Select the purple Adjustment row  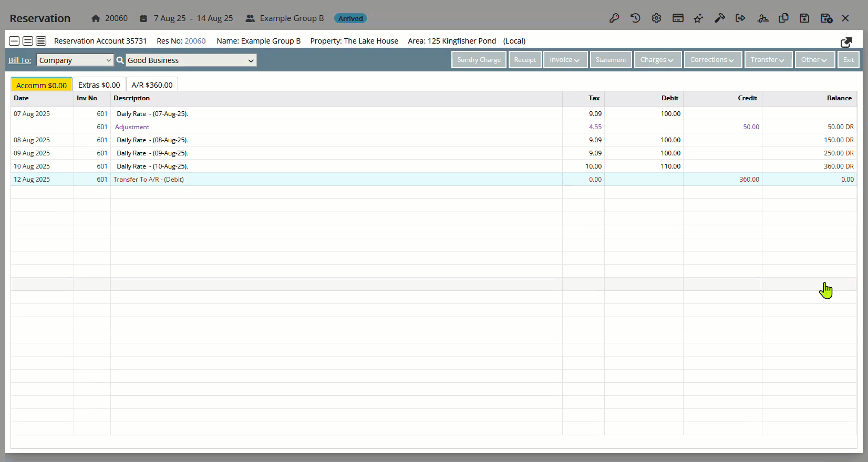tap(433, 127)
